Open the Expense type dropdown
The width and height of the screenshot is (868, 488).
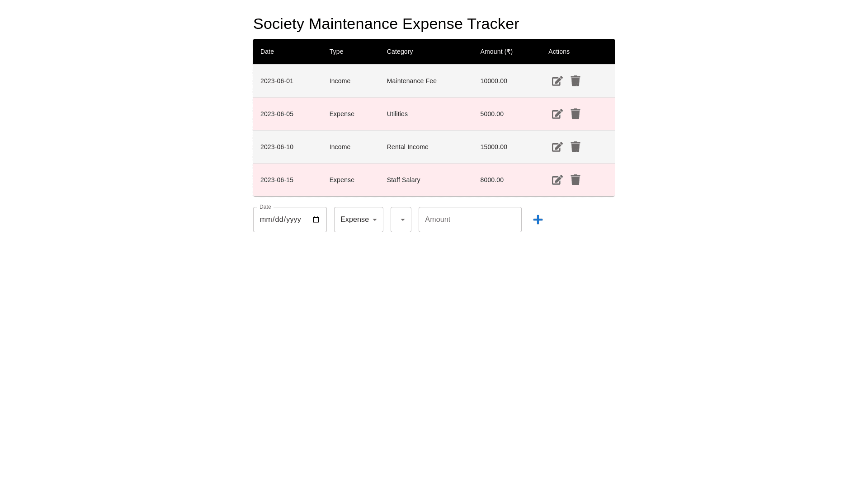click(x=359, y=220)
